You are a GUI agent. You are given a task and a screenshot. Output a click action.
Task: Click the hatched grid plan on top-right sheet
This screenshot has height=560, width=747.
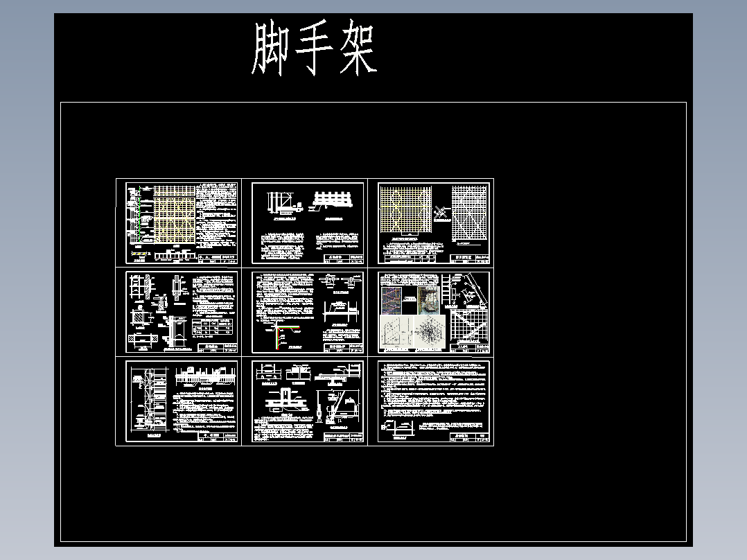coord(406,209)
